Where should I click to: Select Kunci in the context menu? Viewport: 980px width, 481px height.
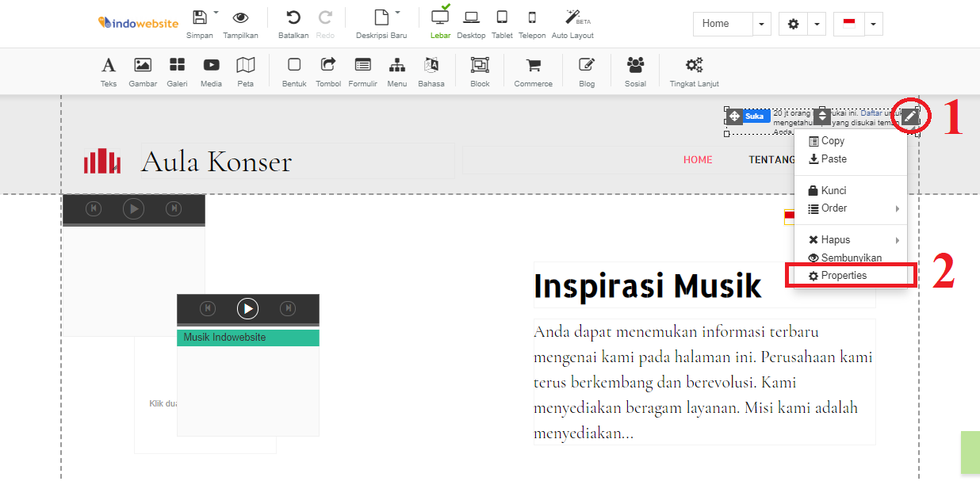[833, 191]
